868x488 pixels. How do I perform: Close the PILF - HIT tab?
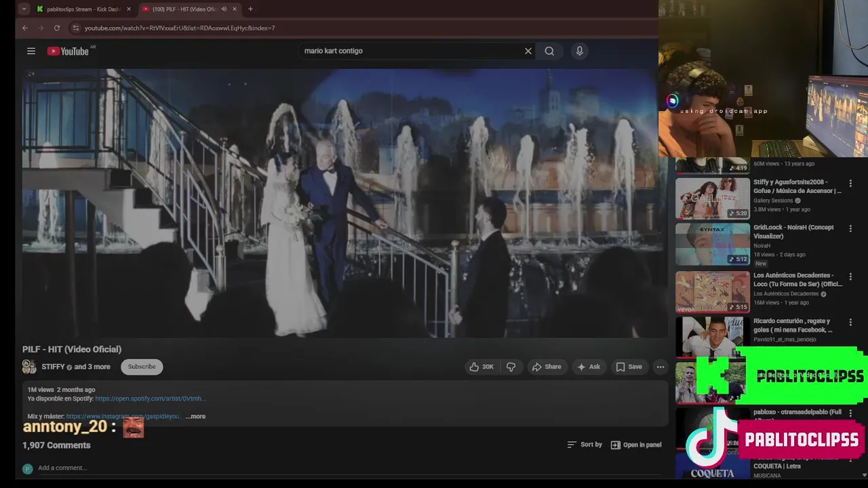(235, 9)
